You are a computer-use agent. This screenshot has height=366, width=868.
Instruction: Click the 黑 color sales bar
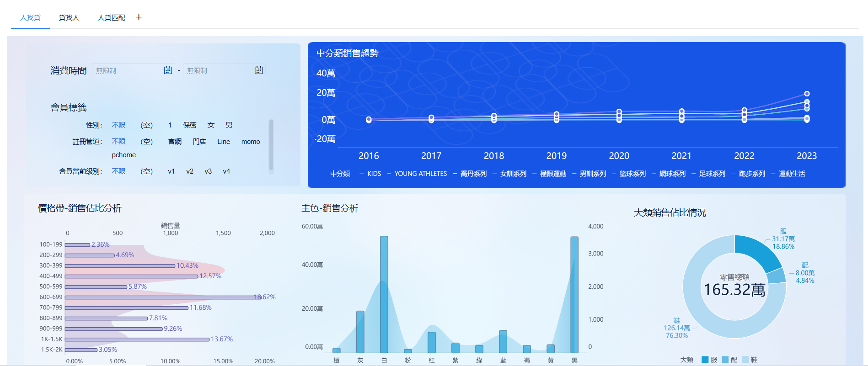[x=574, y=295]
